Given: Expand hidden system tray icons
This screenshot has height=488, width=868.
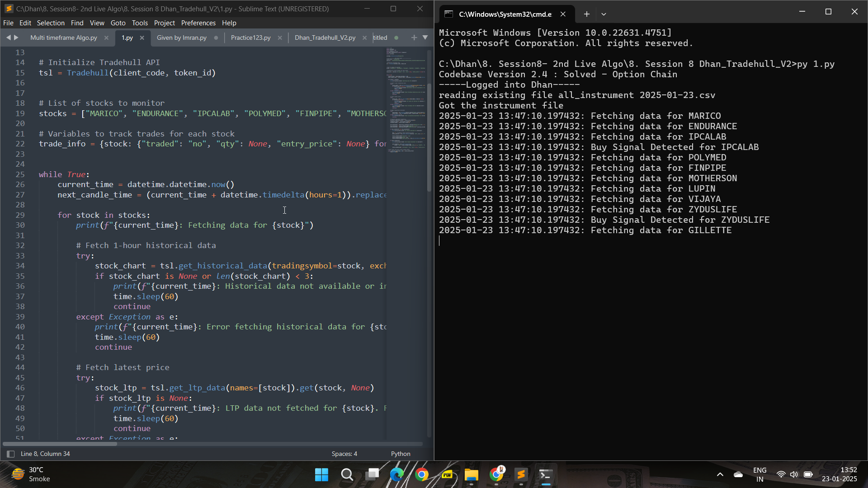Looking at the screenshot, I should (720, 475).
